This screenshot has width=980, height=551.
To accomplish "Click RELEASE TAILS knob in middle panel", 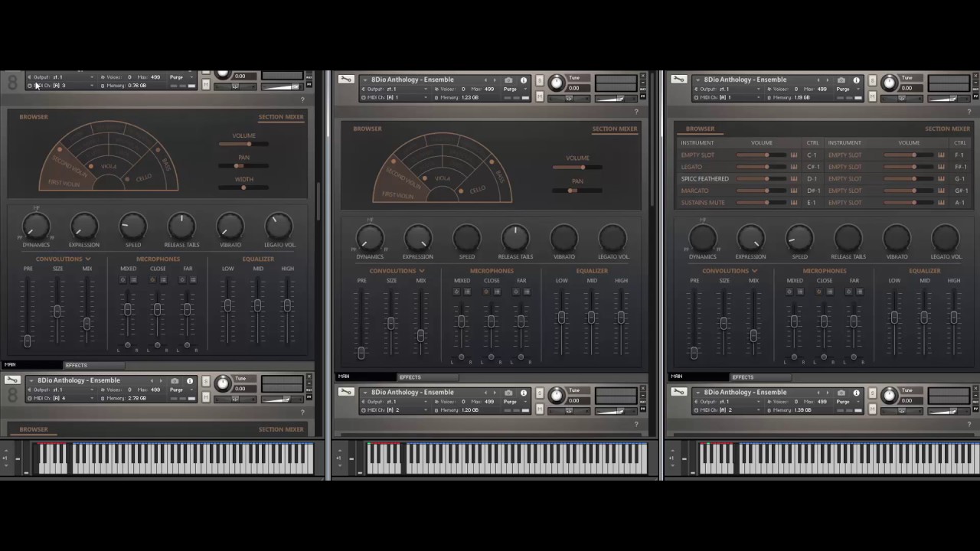I will click(x=515, y=237).
